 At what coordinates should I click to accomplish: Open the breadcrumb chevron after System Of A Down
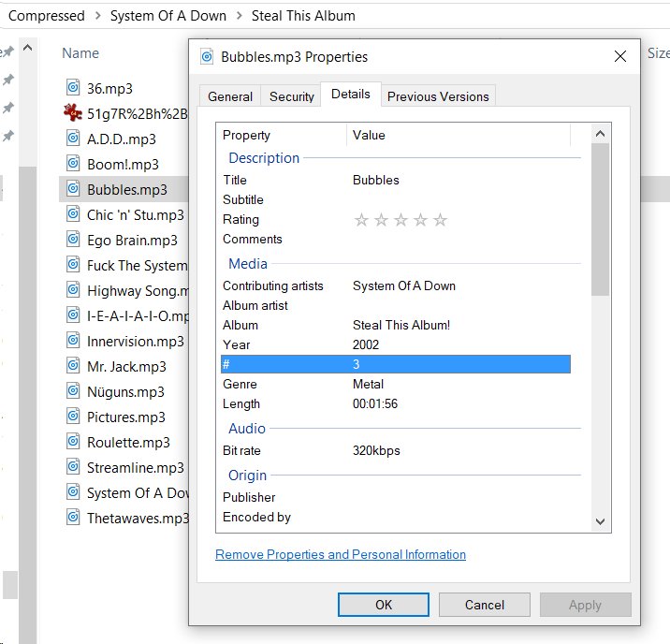(x=240, y=16)
